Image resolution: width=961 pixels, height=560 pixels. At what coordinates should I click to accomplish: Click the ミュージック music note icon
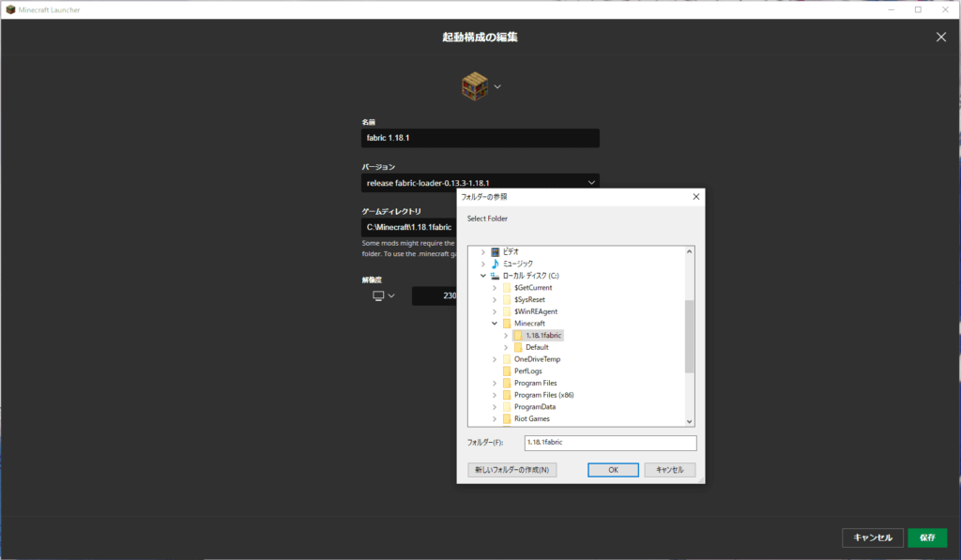(496, 265)
